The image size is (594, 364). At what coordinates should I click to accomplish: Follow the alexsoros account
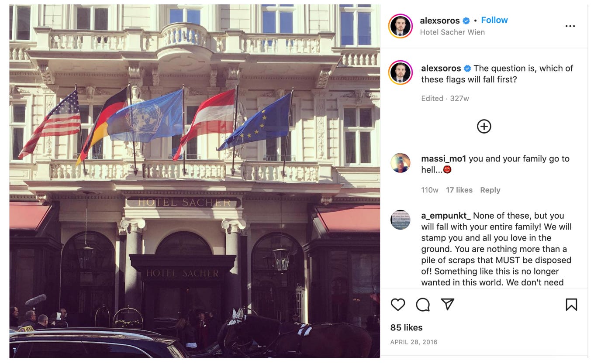pos(494,20)
